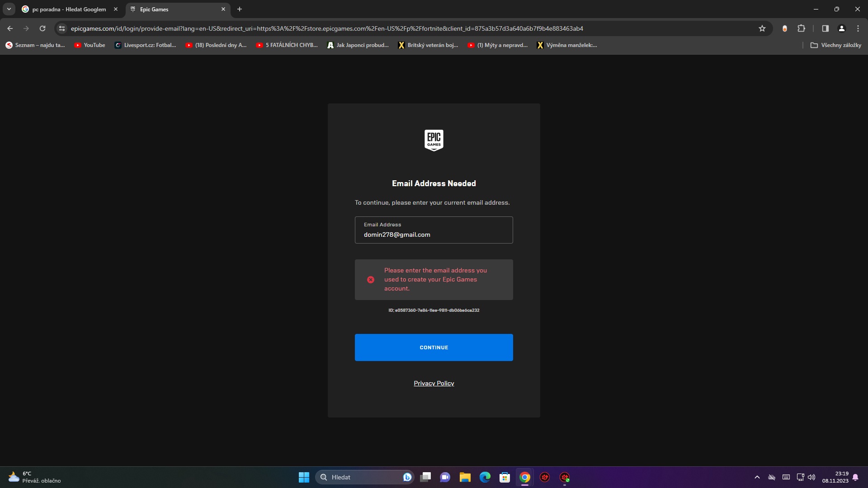
Task: Toggle the Chrome side panel
Action: click(825, 28)
